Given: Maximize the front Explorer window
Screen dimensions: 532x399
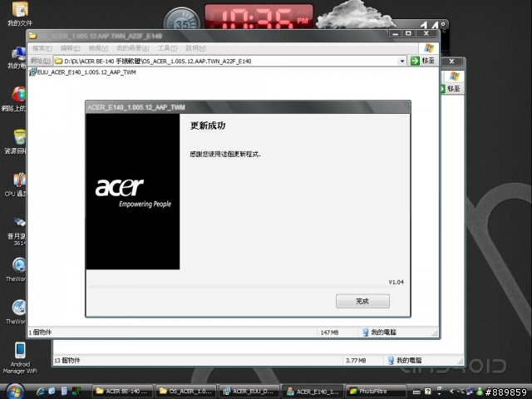Looking at the screenshot, I should pos(408,33).
